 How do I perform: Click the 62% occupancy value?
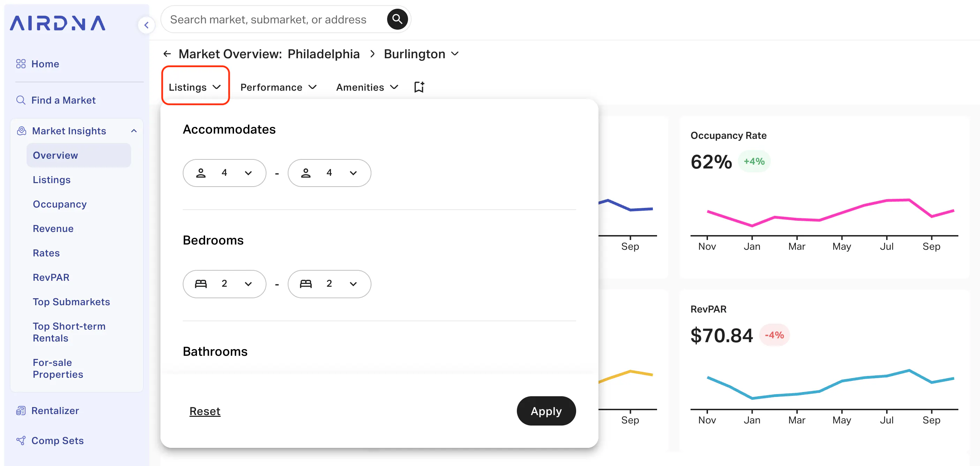pyautogui.click(x=711, y=162)
